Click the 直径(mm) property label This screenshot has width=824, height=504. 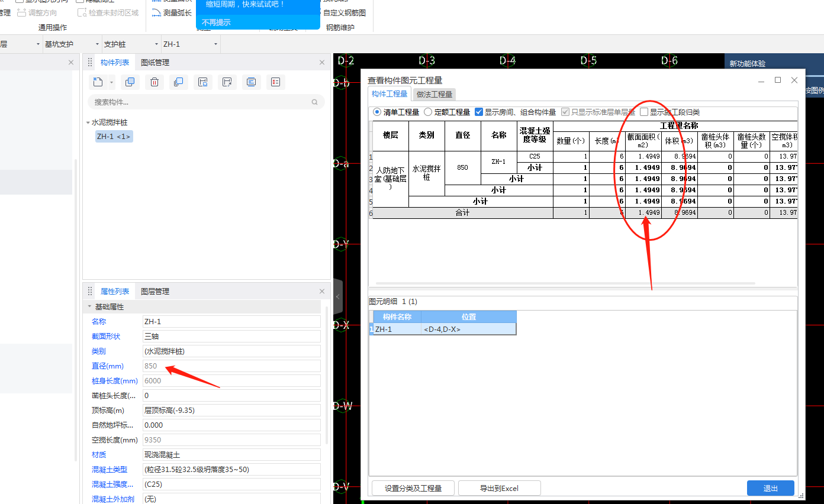(108, 366)
